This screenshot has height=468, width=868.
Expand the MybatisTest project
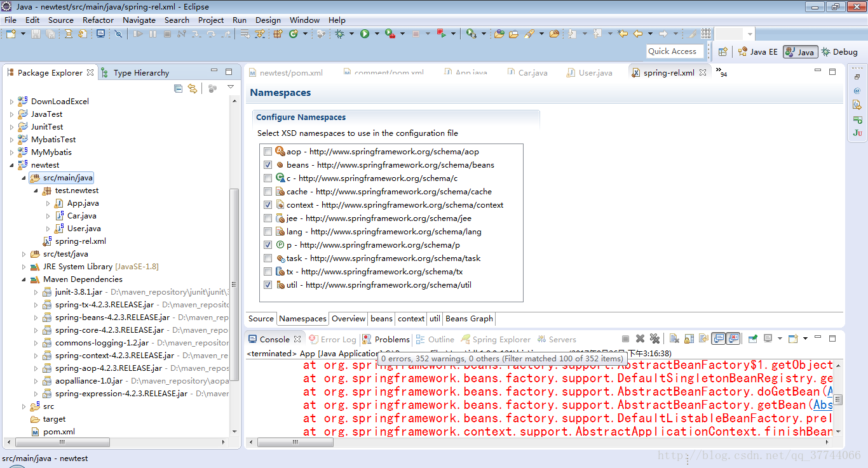click(x=11, y=140)
